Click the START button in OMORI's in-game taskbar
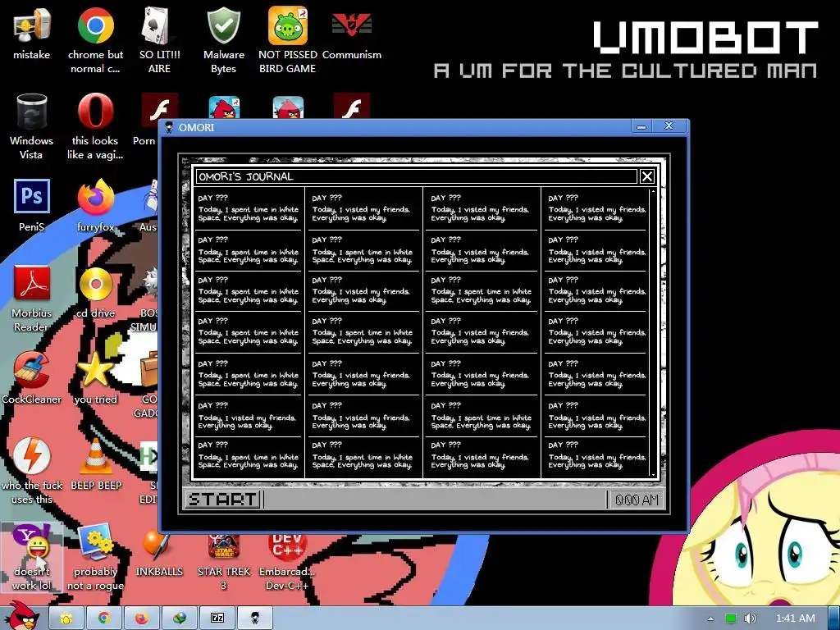The image size is (840, 630). [x=222, y=500]
